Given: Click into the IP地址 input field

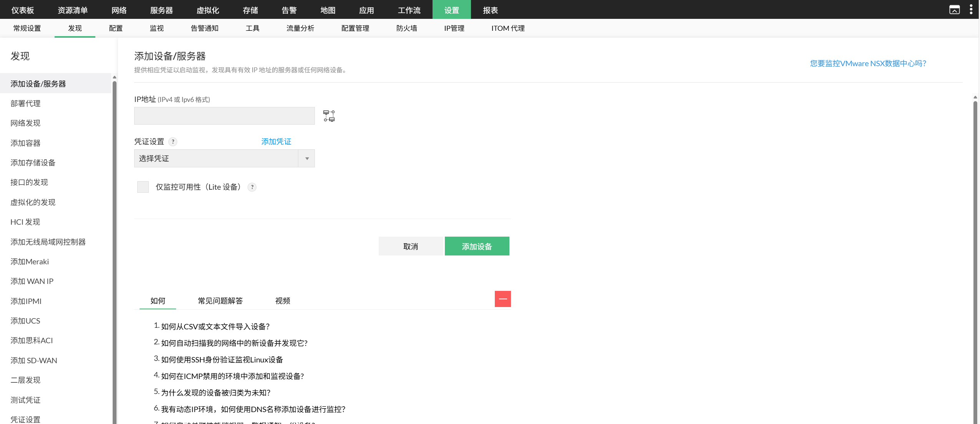Looking at the screenshot, I should click(224, 116).
